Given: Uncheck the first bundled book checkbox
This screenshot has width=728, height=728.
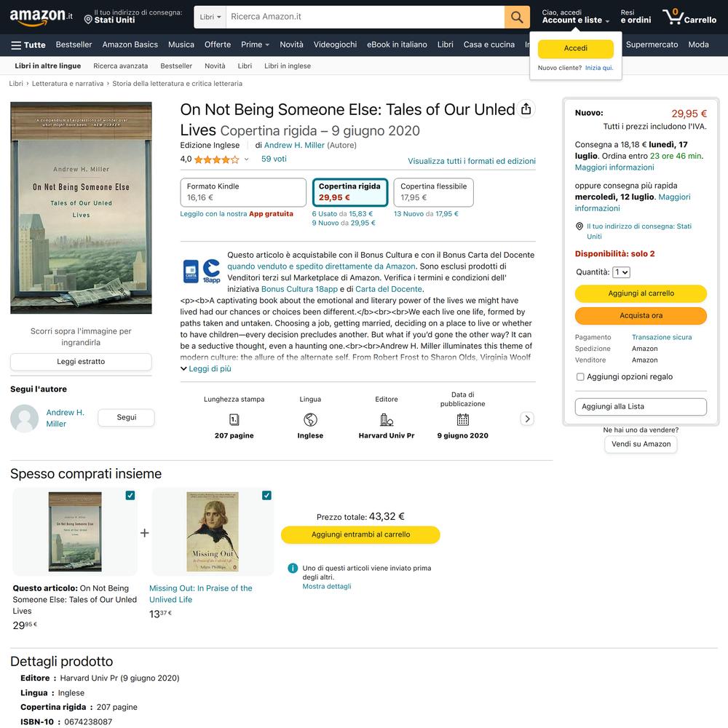Looking at the screenshot, I should point(130,495).
